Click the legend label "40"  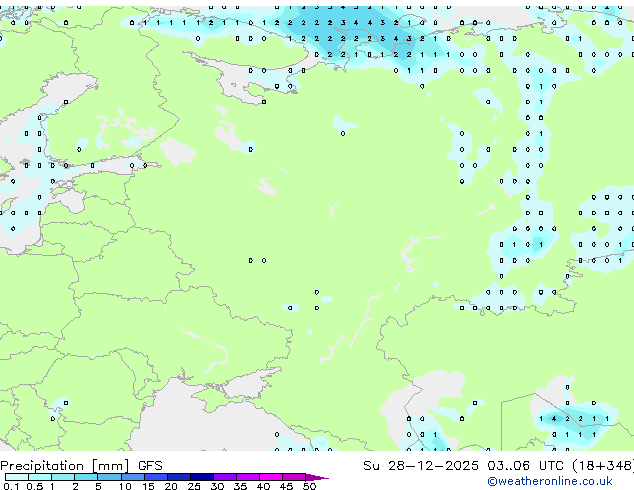point(263,486)
